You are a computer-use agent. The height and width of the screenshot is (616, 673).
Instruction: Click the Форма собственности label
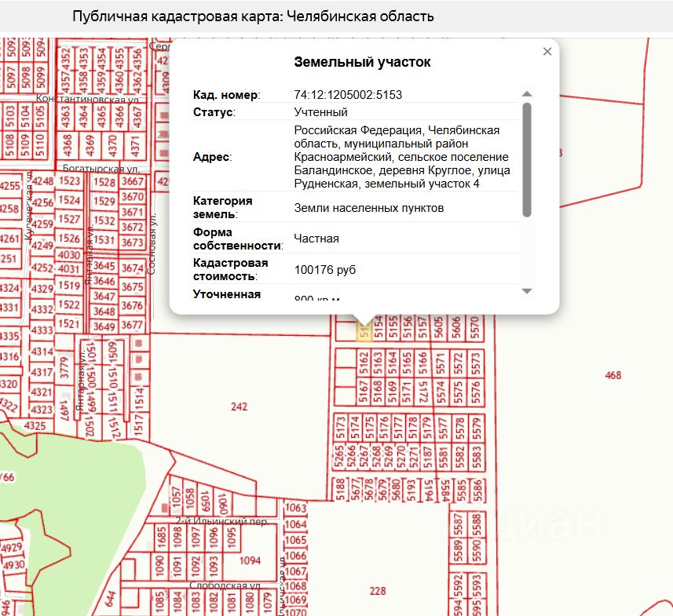[x=238, y=239]
